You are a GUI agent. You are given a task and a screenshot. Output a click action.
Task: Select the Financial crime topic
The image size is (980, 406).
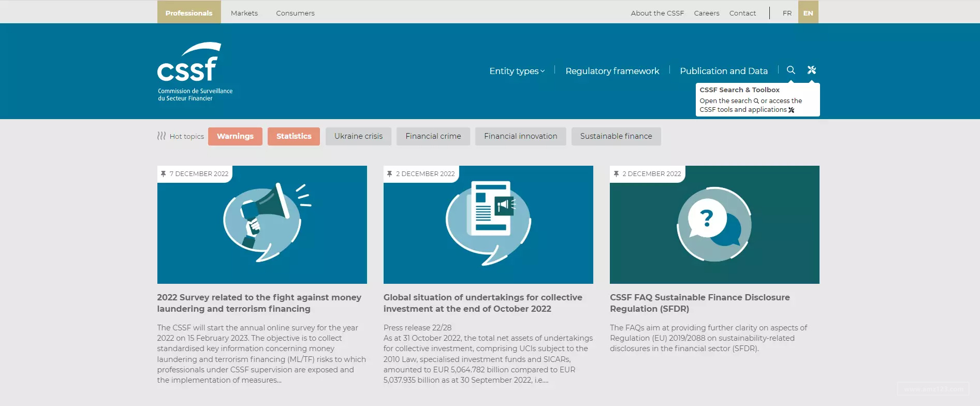coord(433,136)
